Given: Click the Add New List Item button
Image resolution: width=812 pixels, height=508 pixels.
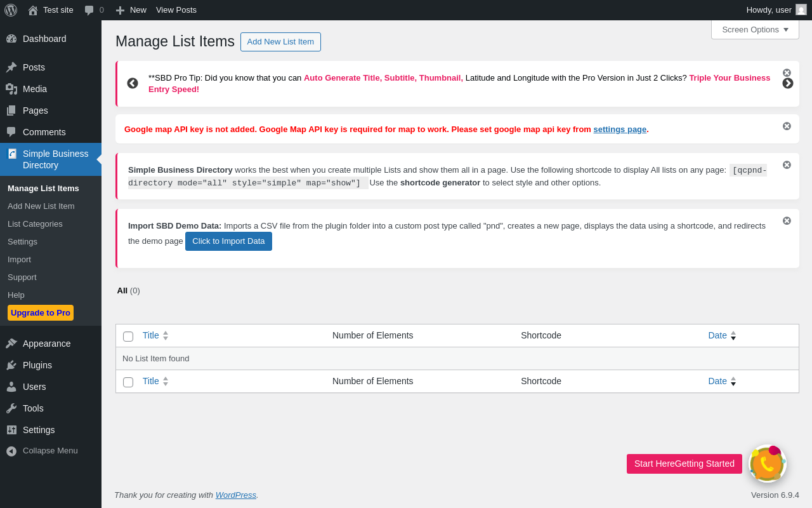Looking at the screenshot, I should (280, 42).
